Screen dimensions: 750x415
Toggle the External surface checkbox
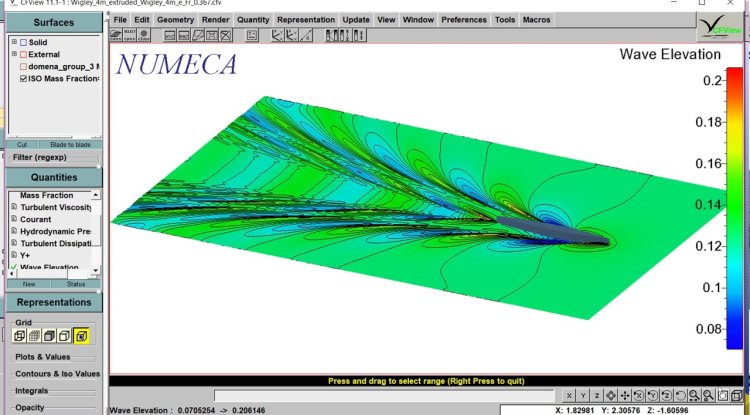23,55
